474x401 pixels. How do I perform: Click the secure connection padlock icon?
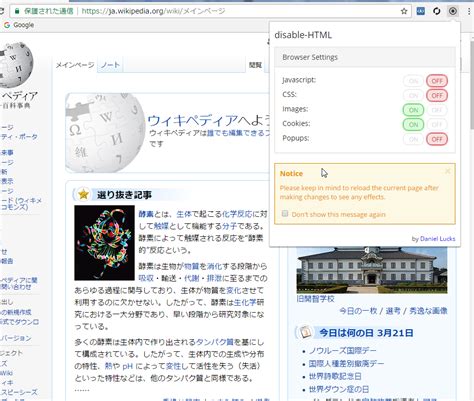17,11
